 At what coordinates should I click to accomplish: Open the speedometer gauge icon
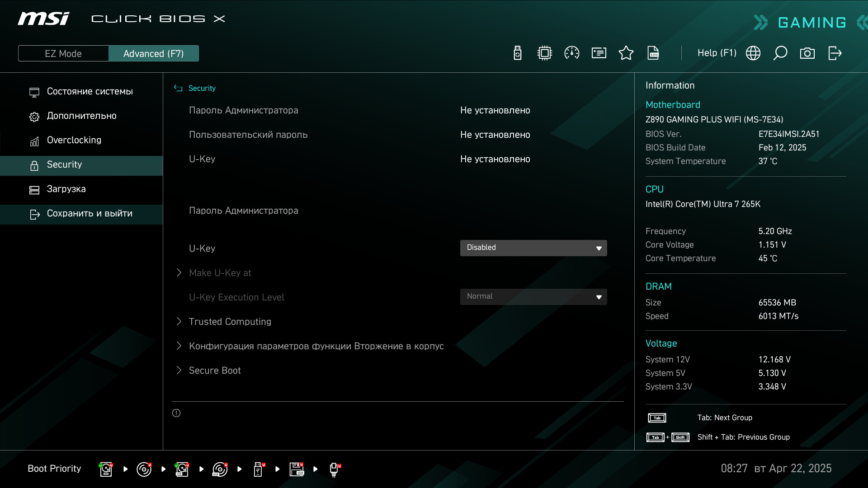click(x=572, y=53)
